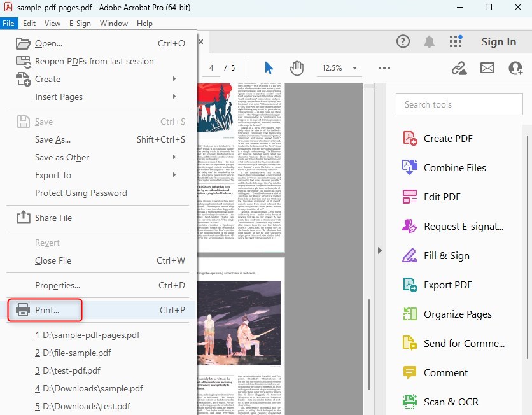The image size is (532, 415).
Task: Click the More tools ellipsis
Action: point(384,67)
